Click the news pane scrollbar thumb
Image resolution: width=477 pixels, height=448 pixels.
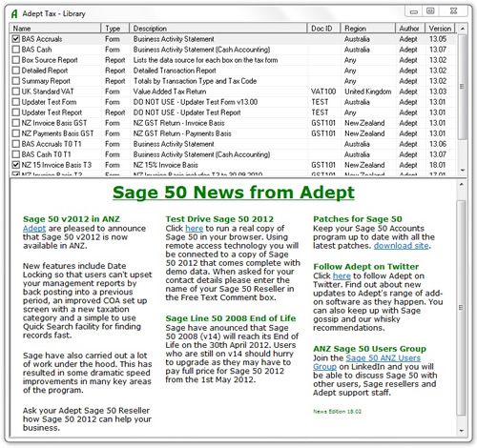461,308
